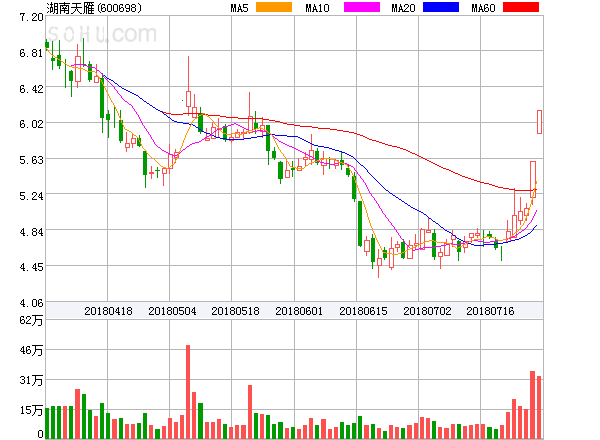Viewport: 600px width, 440px height.
Task: Click the 6.81 price axis label
Action: click(31, 53)
